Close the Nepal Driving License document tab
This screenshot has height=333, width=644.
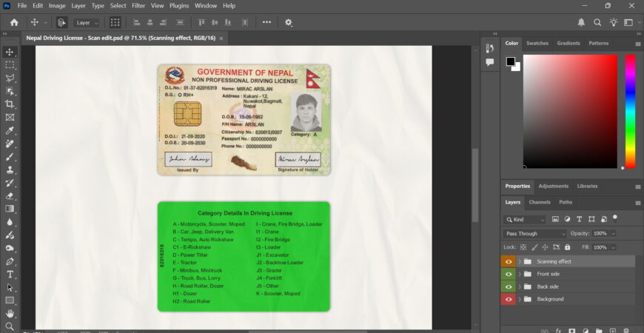pos(221,38)
